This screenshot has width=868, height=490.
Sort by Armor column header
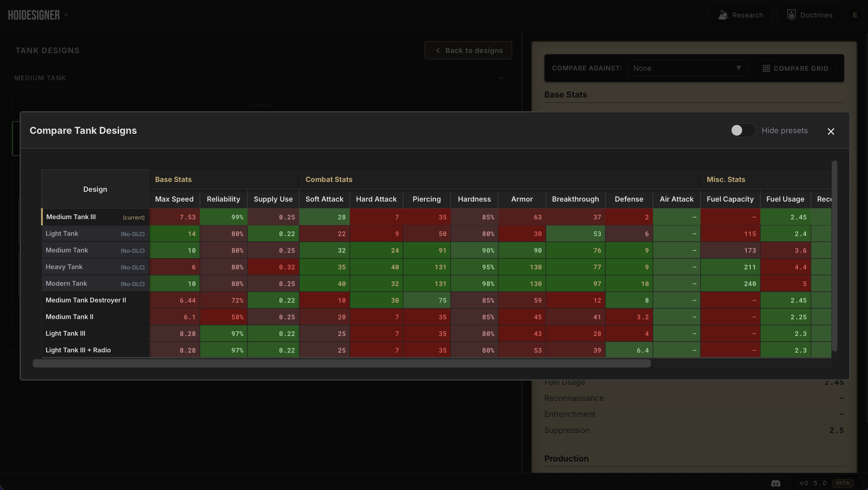pos(522,199)
